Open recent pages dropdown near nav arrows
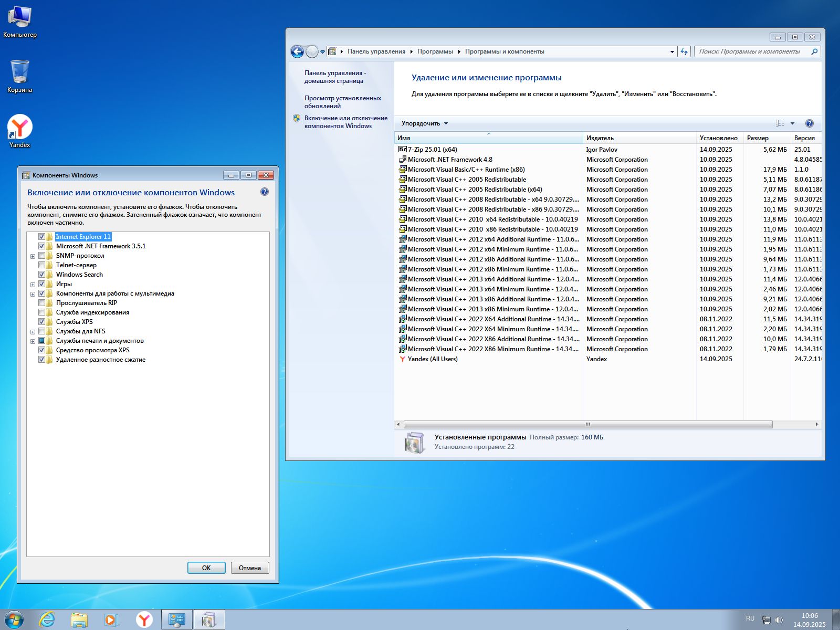Viewport: 840px width, 630px height. pos(322,52)
